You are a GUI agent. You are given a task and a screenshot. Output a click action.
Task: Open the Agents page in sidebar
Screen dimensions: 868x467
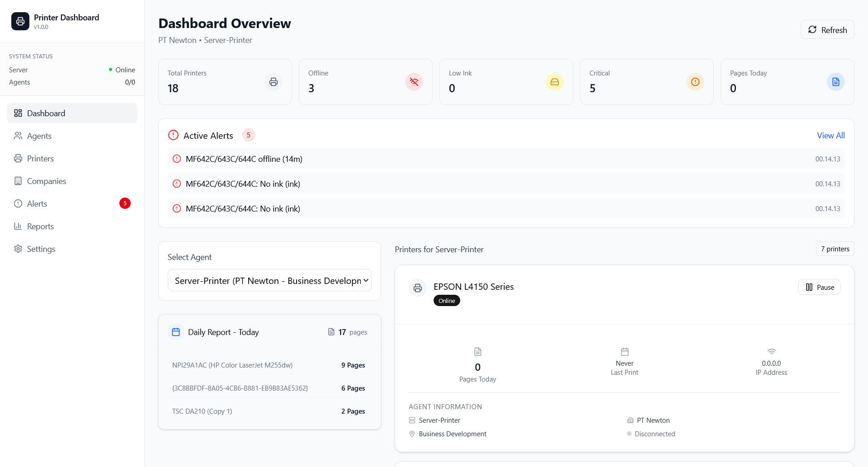39,136
